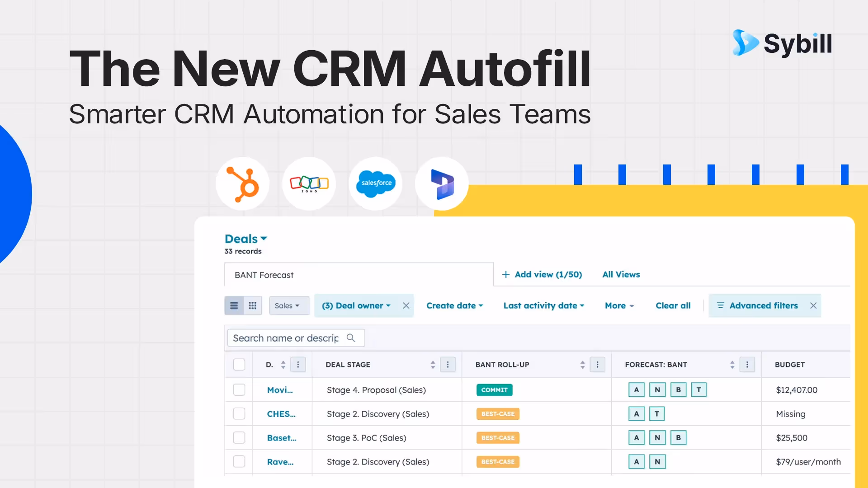Expand the Deals object dropdown
868x488 pixels.
(x=246, y=239)
